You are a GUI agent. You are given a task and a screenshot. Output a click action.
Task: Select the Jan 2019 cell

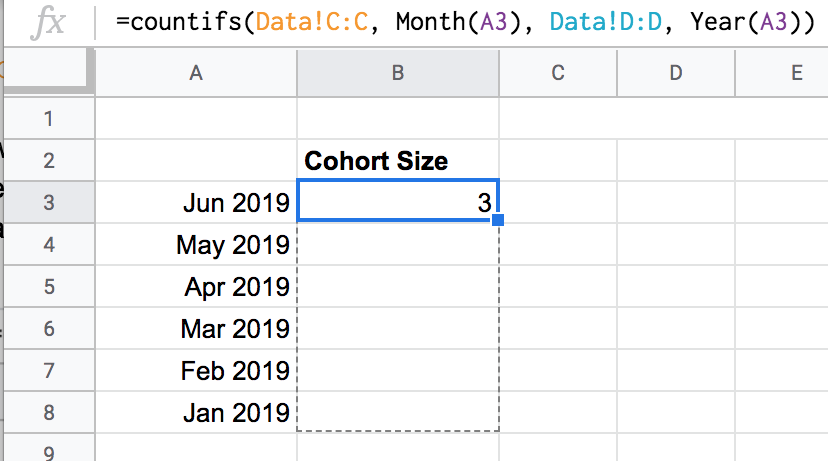(195, 411)
